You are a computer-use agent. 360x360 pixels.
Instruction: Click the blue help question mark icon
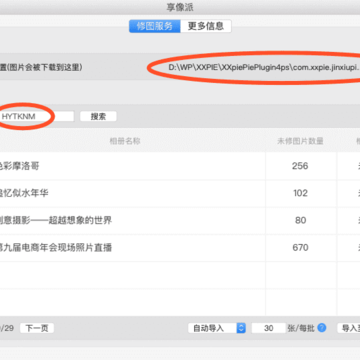click(x=321, y=328)
